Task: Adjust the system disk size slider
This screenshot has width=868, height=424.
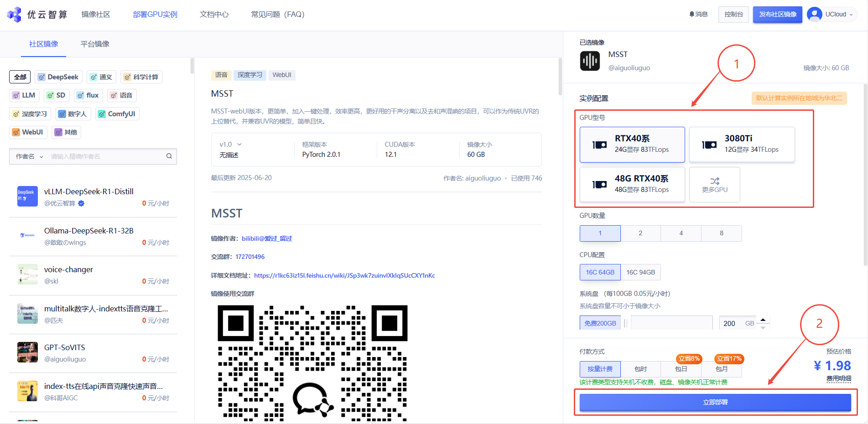Action: pos(626,323)
